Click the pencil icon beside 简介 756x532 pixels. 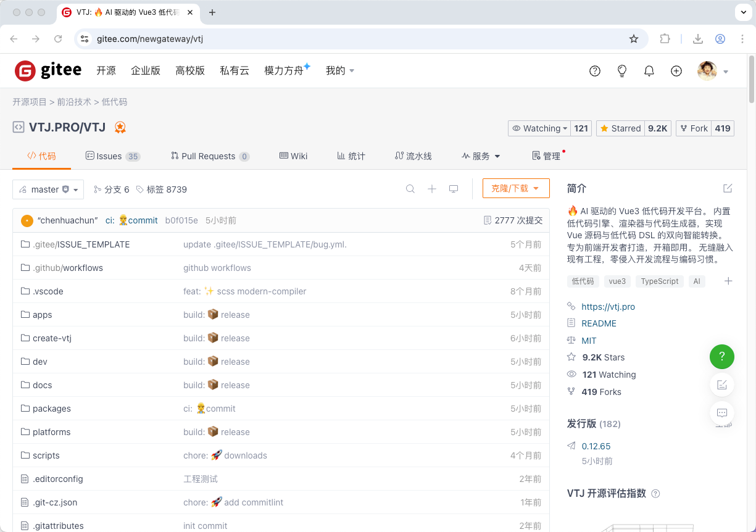click(728, 188)
